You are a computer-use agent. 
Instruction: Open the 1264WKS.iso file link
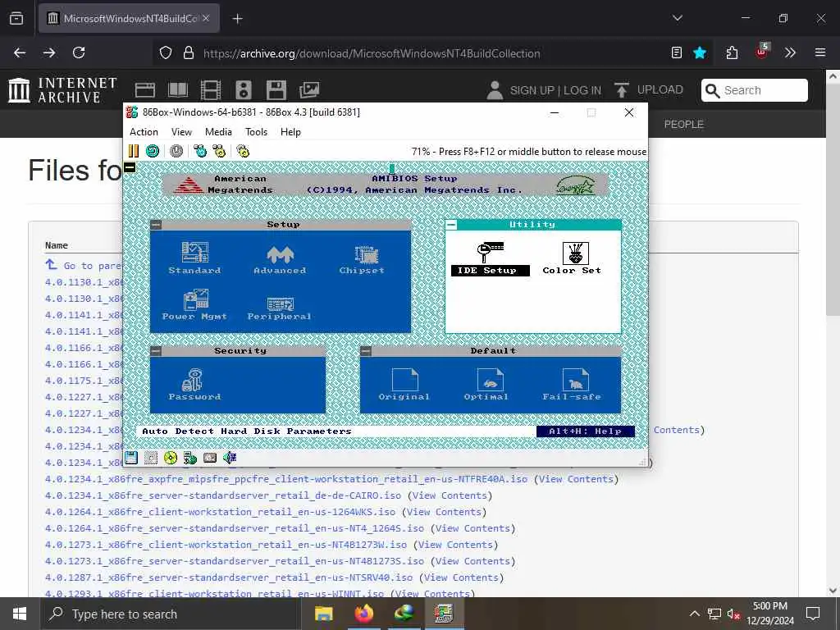[220, 512]
